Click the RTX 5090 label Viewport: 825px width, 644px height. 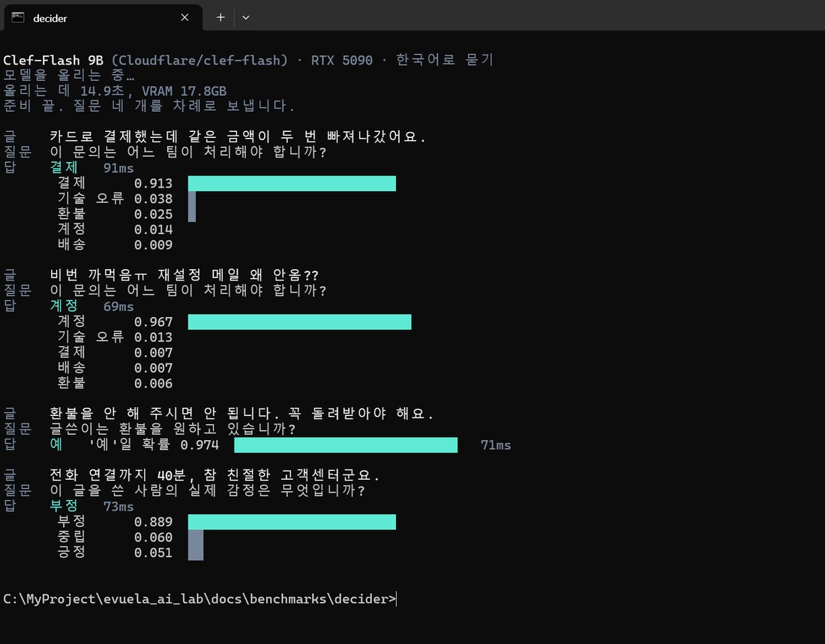(341, 61)
